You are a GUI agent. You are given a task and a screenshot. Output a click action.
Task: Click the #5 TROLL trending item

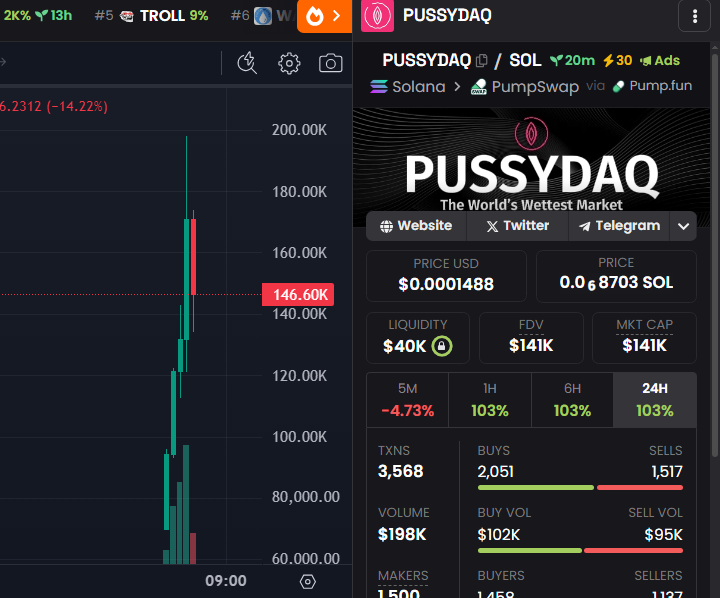pyautogui.click(x=152, y=16)
